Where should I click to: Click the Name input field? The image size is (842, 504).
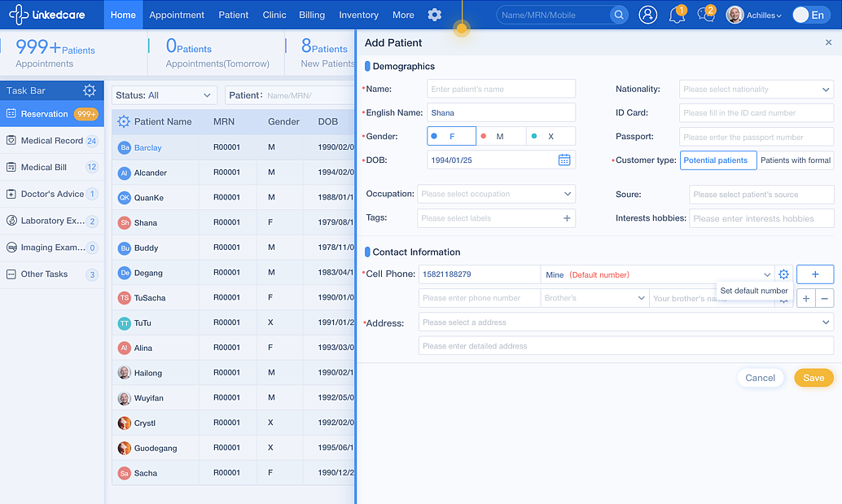(x=501, y=89)
